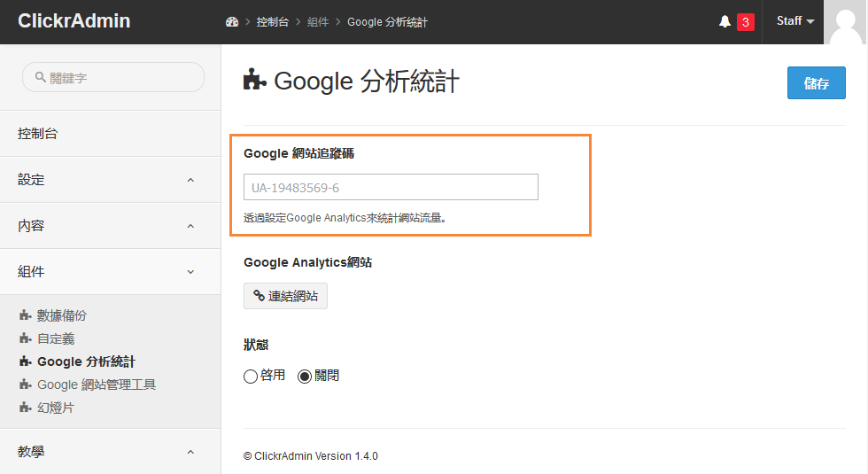Viewport: 868px width, 474px height.
Task: Click the puzzle icon beside 自定義
Action: (x=26, y=338)
